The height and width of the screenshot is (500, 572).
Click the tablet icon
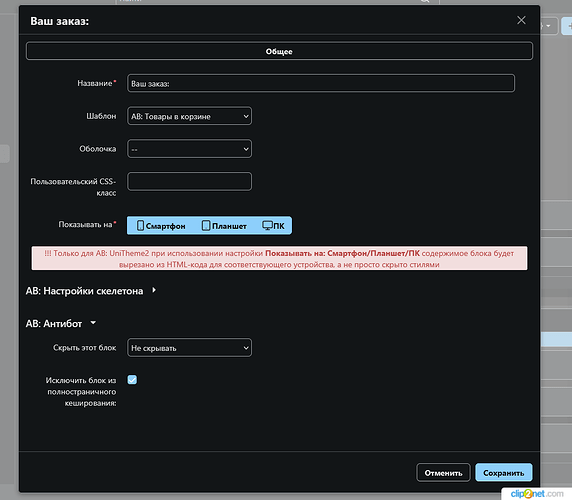[x=206, y=226]
